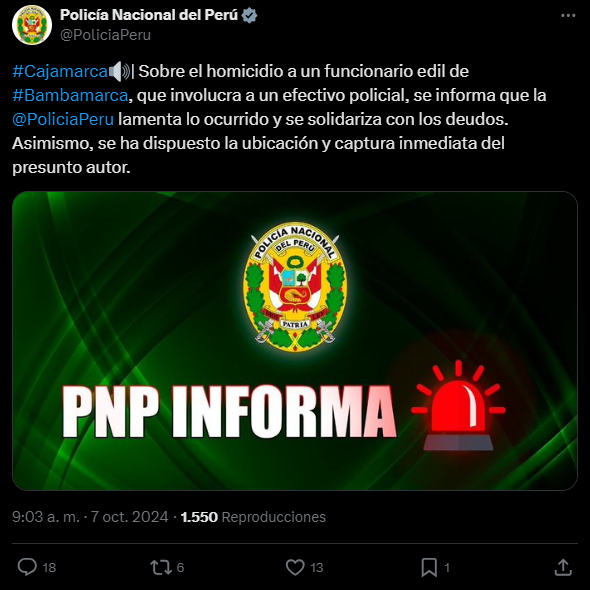Click the police emblem in the video
Viewport: 590px width, 590px height.
pyautogui.click(x=295, y=287)
